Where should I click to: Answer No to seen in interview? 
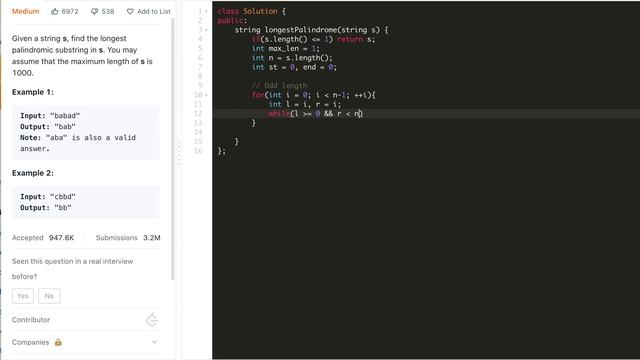tap(49, 296)
